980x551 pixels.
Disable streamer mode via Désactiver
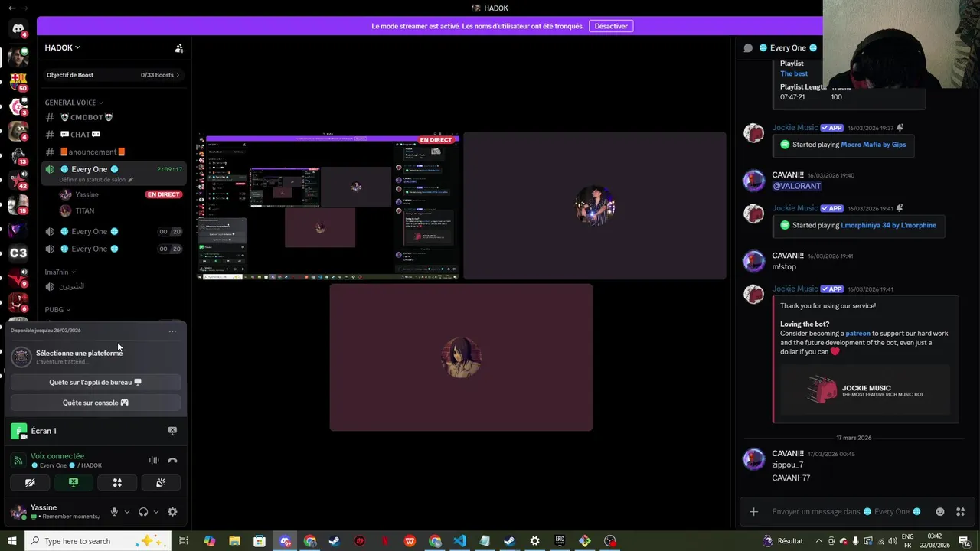(611, 26)
